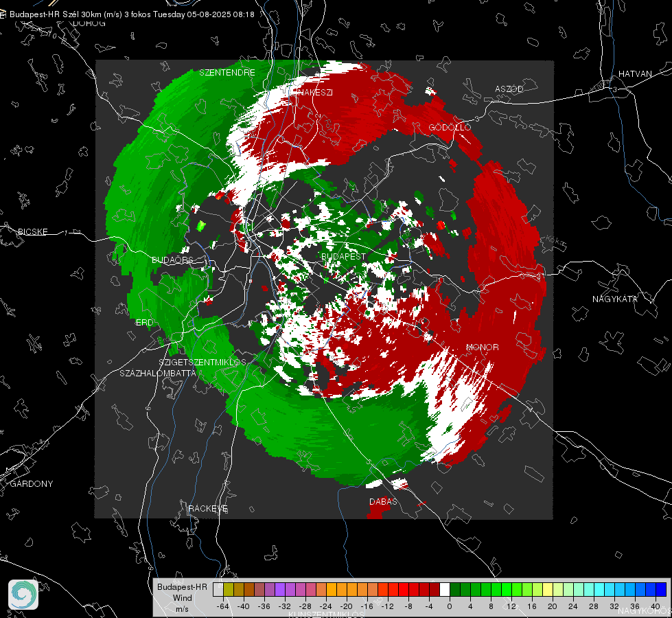Viewport: 672px width, 618px height.
Task: Select the title text 'Budapest-HR Szél 30km'
Action: [x=56, y=14]
